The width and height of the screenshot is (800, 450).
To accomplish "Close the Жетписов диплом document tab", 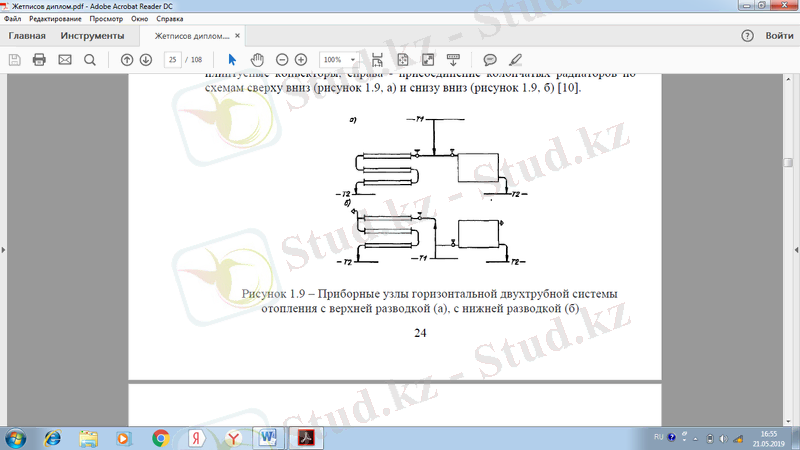I will tap(237, 36).
